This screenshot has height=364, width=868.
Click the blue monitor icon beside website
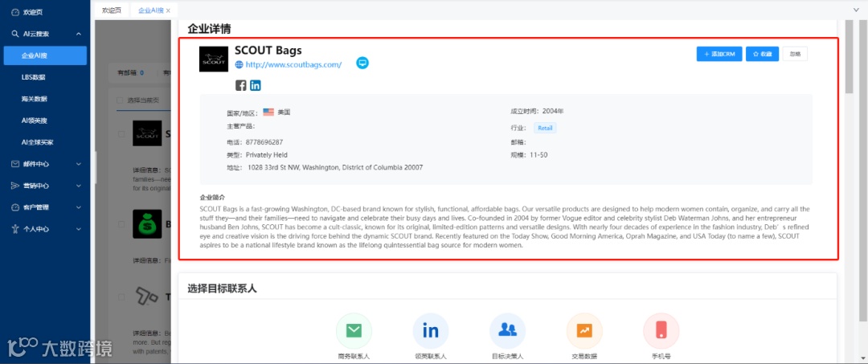click(x=362, y=63)
